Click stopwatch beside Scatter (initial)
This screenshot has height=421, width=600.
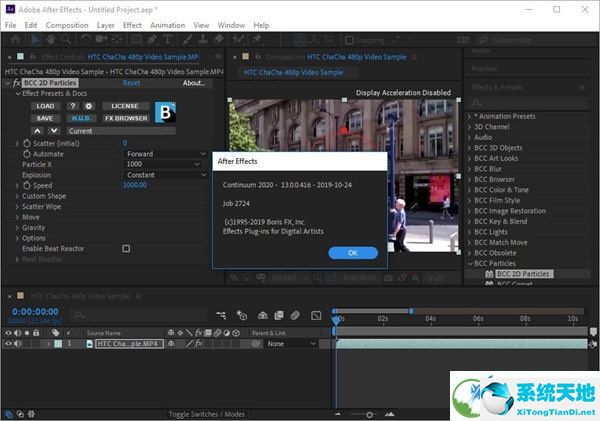pyautogui.click(x=26, y=144)
